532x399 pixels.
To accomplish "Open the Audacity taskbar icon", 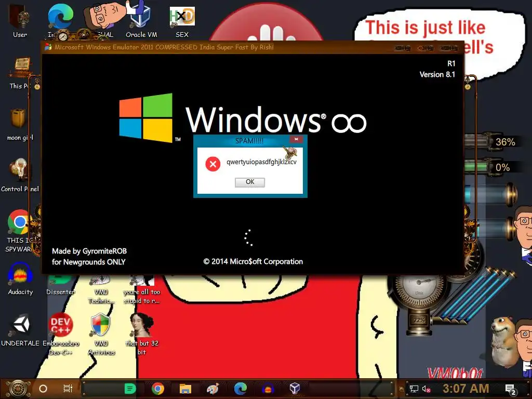I will [x=268, y=389].
